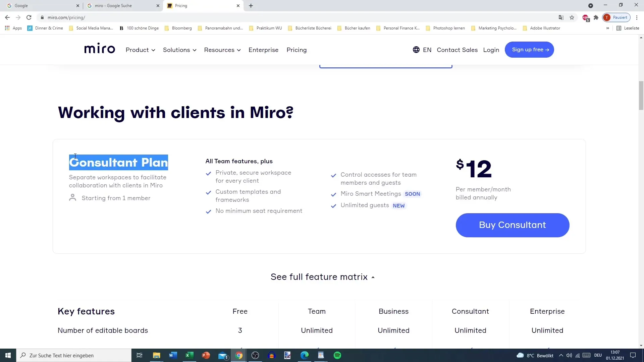This screenshot has height=362, width=644.
Task: Open a new tab with the plus icon
Action: [251, 6]
